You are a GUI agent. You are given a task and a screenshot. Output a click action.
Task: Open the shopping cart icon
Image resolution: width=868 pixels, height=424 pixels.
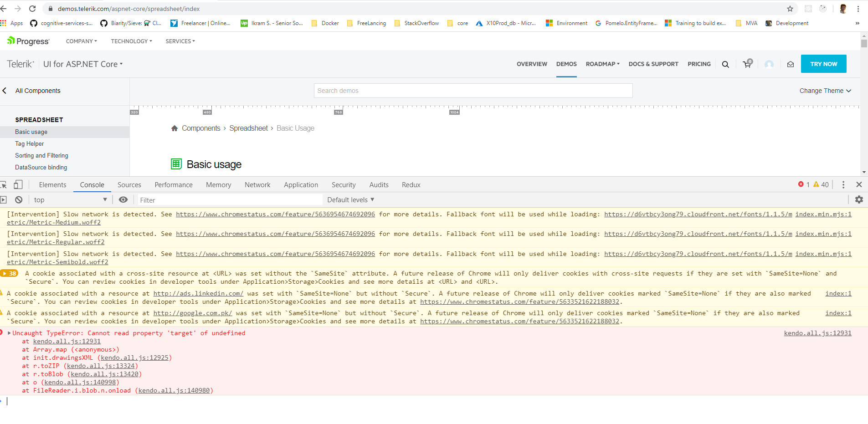747,64
